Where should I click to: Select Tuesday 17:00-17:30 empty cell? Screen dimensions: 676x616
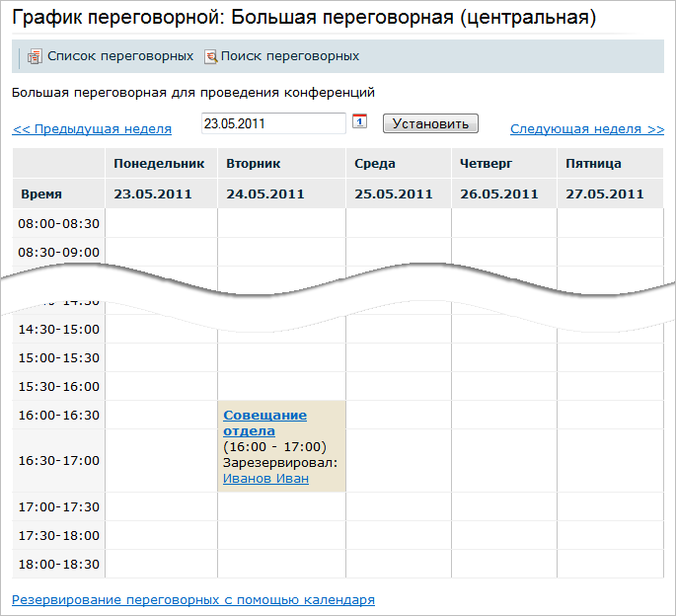281,506
